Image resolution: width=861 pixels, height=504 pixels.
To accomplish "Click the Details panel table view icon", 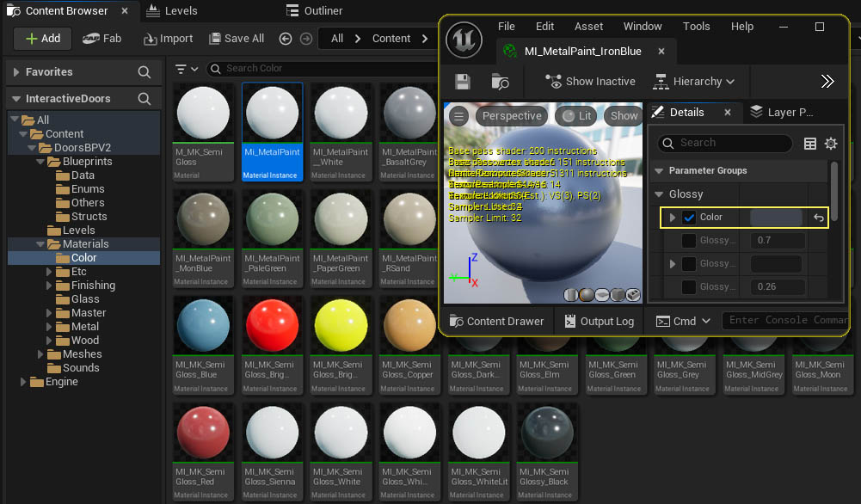I will pos(810,144).
